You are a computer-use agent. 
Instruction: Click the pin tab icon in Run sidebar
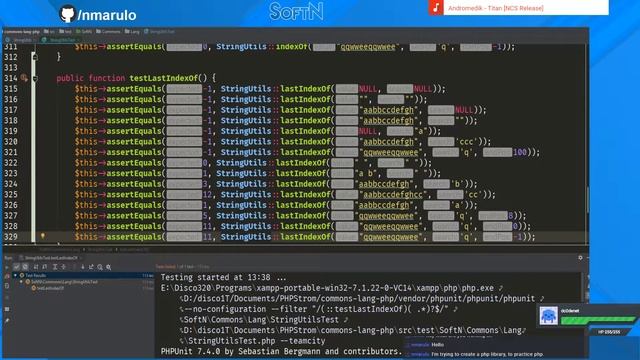(7, 321)
